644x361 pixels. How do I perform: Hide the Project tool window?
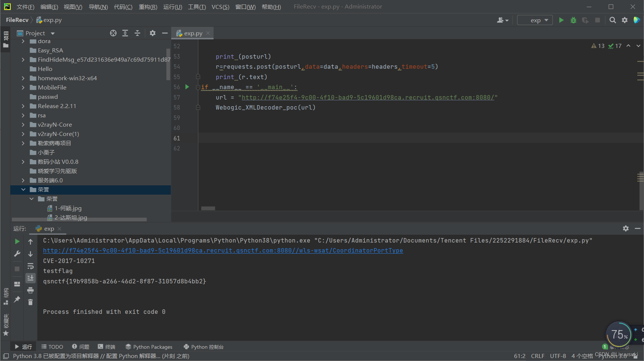point(165,33)
